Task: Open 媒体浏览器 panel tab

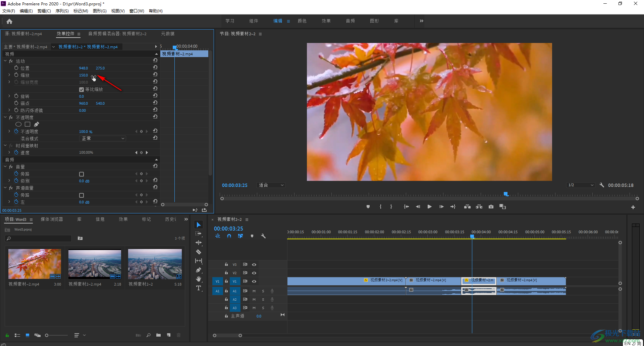Action: tap(52, 219)
